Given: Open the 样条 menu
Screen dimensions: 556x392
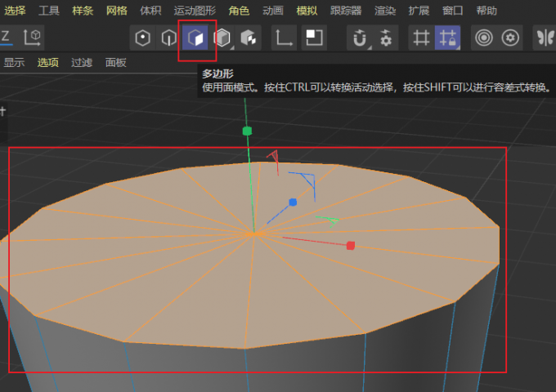Looking at the screenshot, I should pos(83,11).
